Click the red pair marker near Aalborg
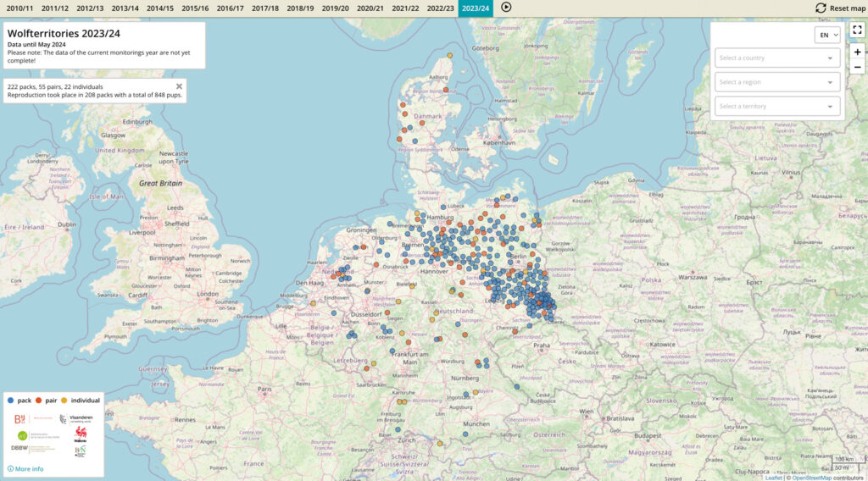 446,90
